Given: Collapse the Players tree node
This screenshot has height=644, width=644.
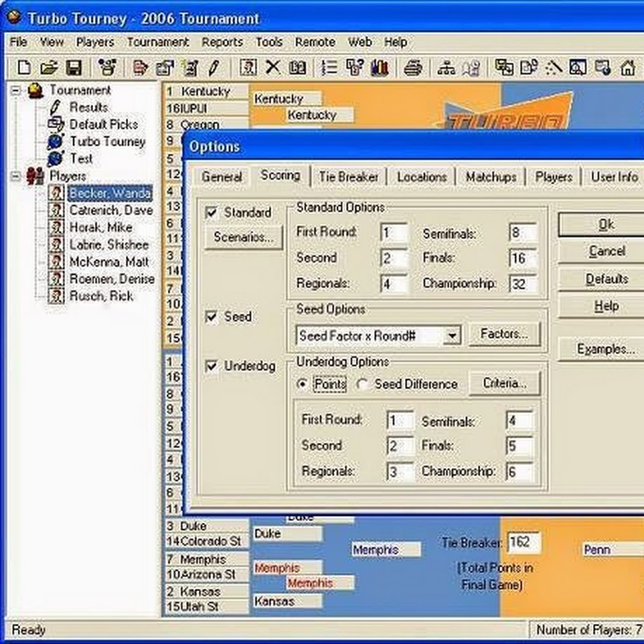Looking at the screenshot, I should (15, 176).
